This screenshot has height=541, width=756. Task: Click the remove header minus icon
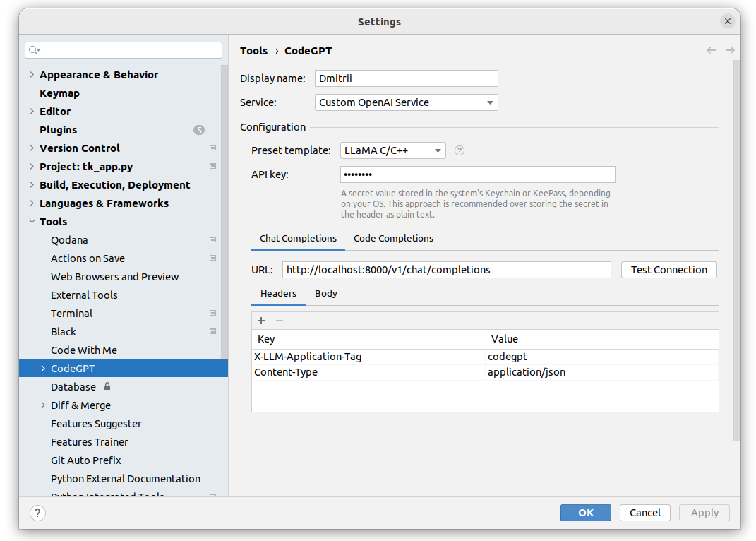click(x=280, y=321)
